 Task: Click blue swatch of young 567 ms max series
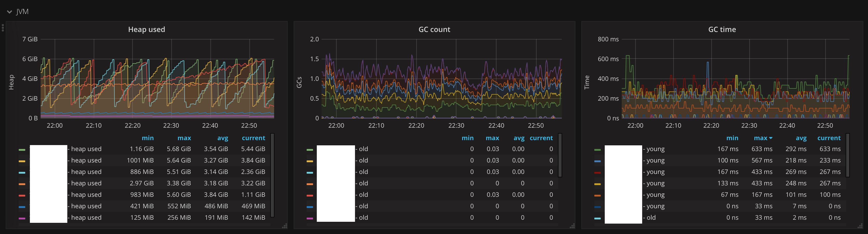[x=597, y=161]
